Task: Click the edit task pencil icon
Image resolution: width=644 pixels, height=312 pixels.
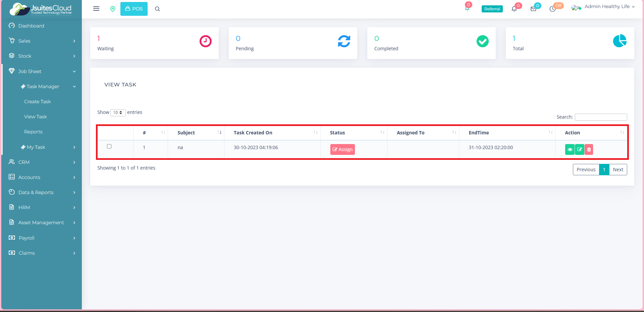Action: pyautogui.click(x=579, y=149)
